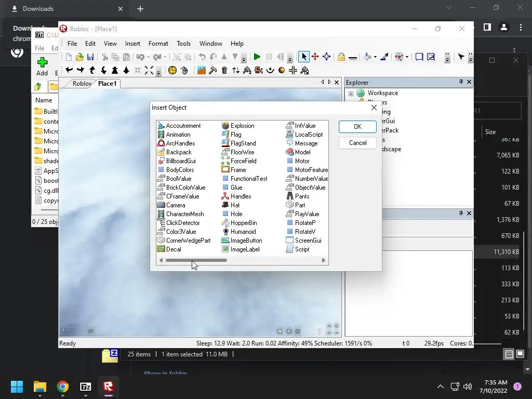The width and height of the screenshot is (532, 399).
Task: Click the volume icon in system tray
Action: pos(468,387)
